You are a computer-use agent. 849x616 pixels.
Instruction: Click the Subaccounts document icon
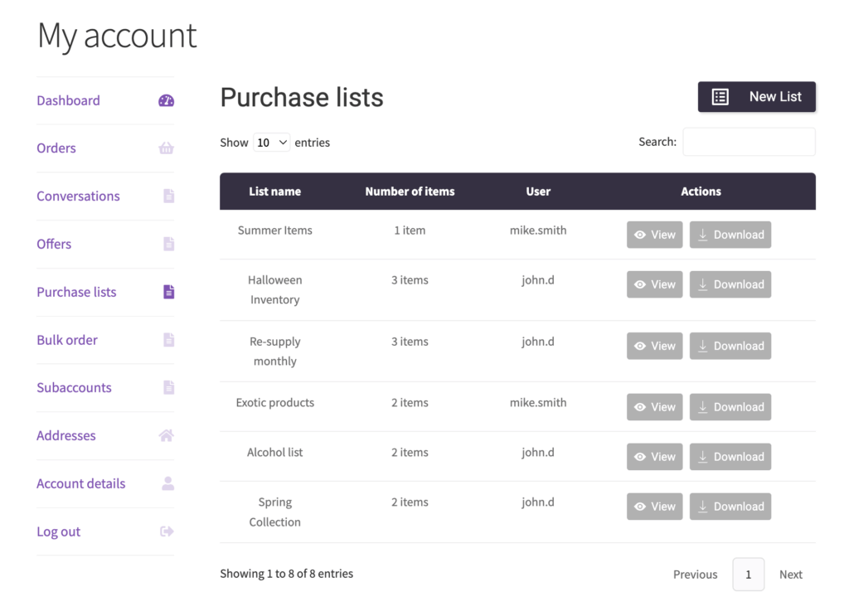[168, 387]
